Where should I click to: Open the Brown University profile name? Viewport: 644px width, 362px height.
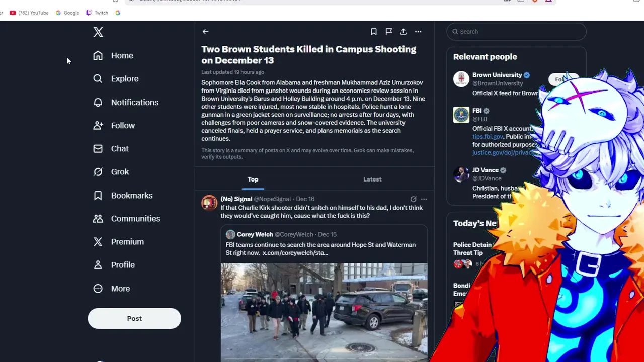tap(497, 75)
